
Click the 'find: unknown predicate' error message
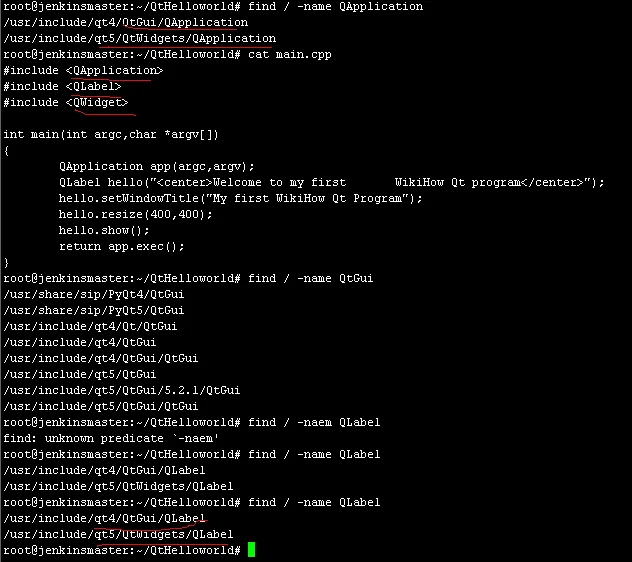[x=98, y=438]
